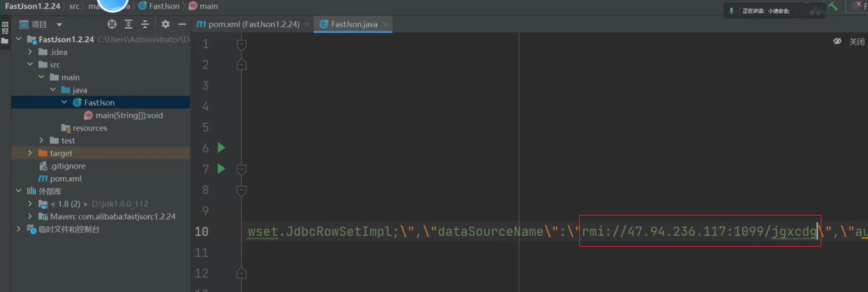Open project panel settings gear
868x292 pixels.
pyautogui.click(x=165, y=24)
